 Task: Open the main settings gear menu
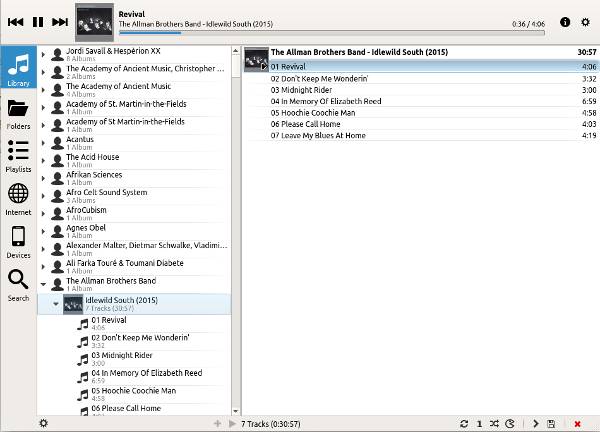585,22
